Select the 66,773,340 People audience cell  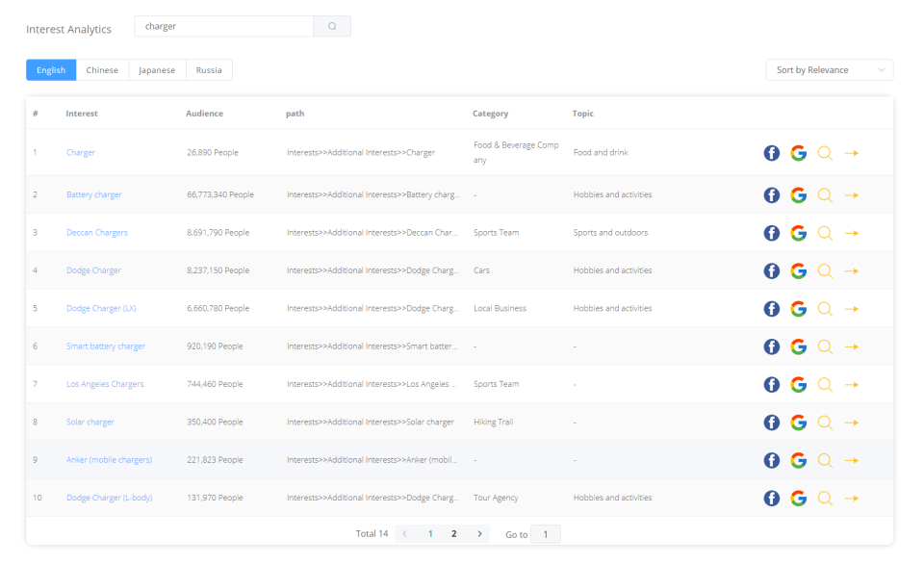220,194
